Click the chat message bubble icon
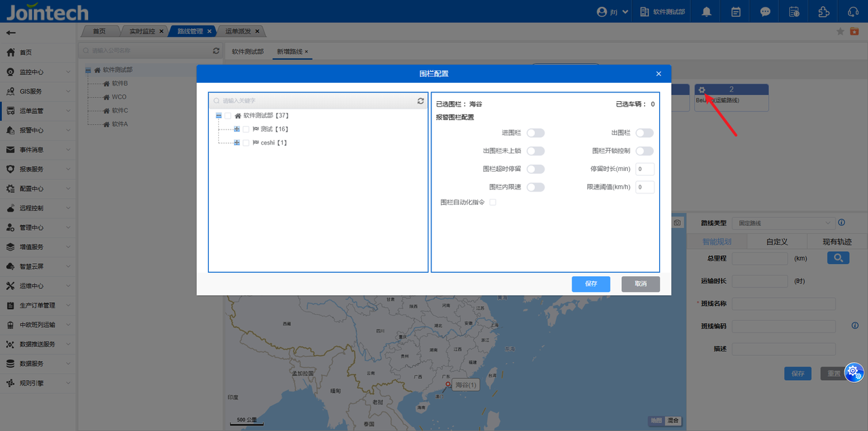The image size is (868, 431). click(765, 12)
